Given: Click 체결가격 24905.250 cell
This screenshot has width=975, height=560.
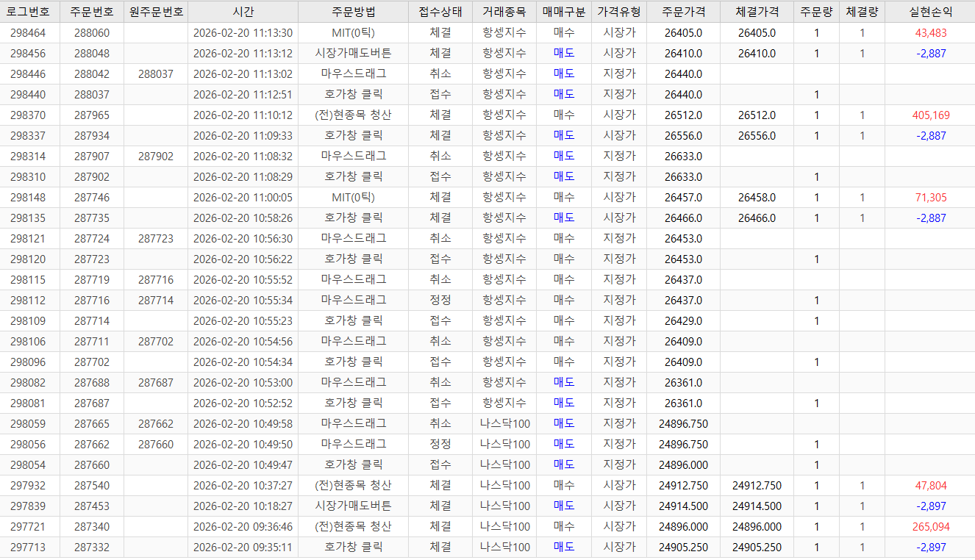Looking at the screenshot, I should click(757, 548).
